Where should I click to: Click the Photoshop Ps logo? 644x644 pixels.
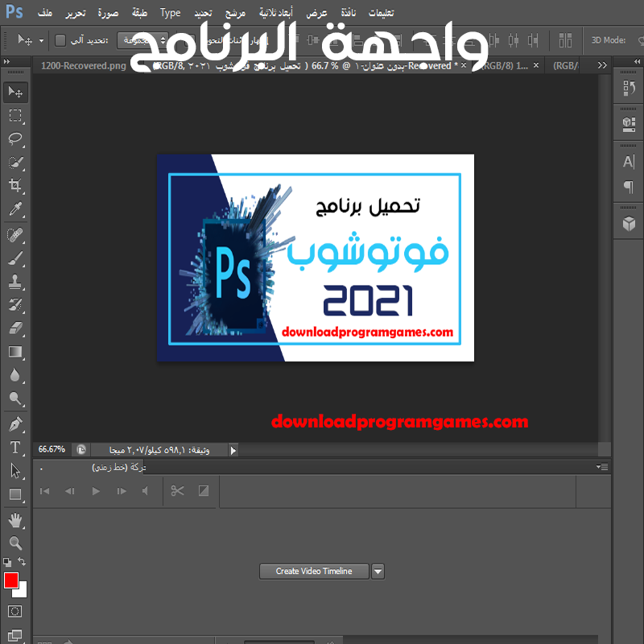(x=14, y=12)
